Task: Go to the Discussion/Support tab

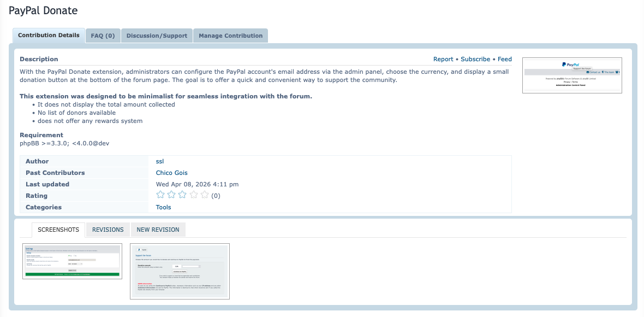Action: tap(157, 36)
